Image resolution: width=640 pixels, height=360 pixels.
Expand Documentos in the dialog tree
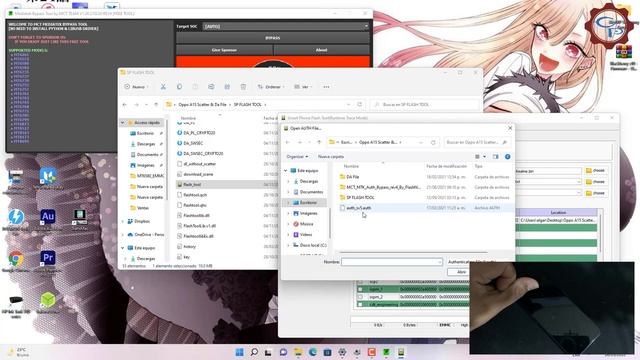point(289,192)
